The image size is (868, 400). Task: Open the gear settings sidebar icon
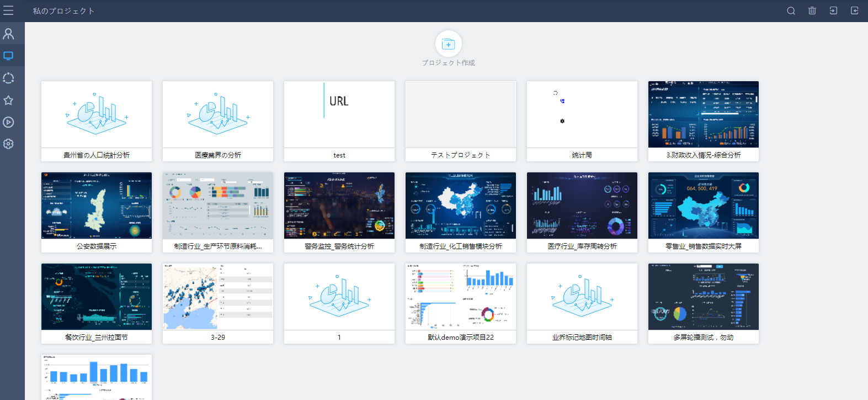(x=8, y=144)
